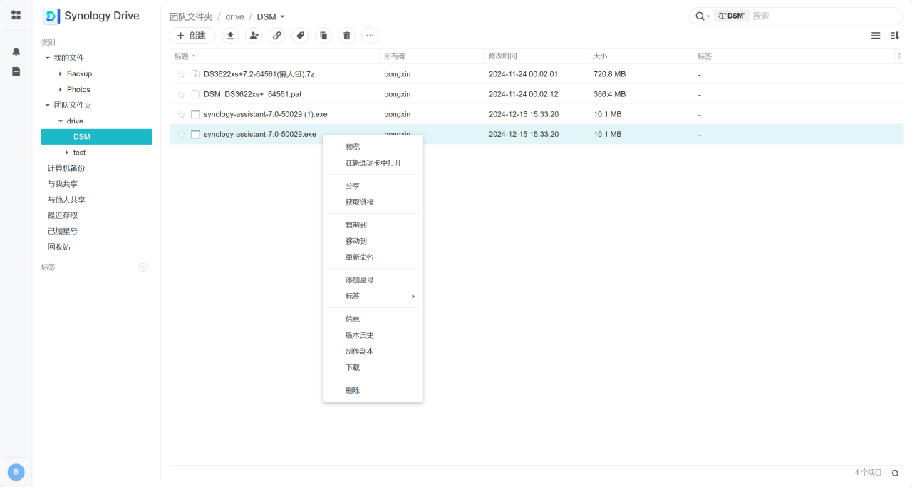Toggle star on synology-assistant (1).exe

tap(181, 114)
